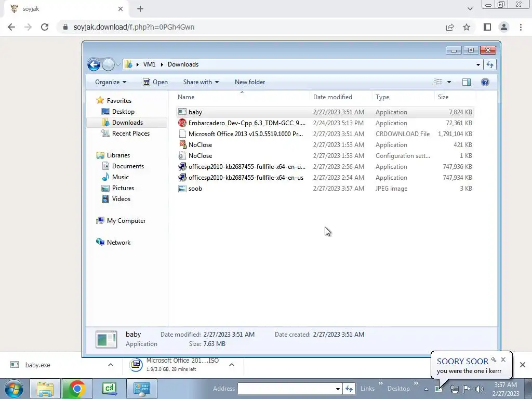Open Explorer recent locations dropdown
The image size is (532, 399).
(118, 64)
